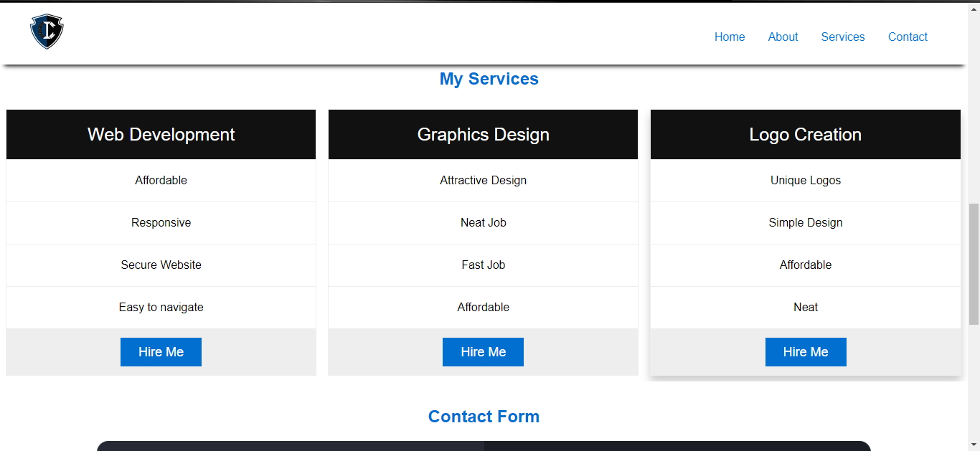980x451 pixels.
Task: Select Services in the navigation bar
Action: (x=842, y=37)
